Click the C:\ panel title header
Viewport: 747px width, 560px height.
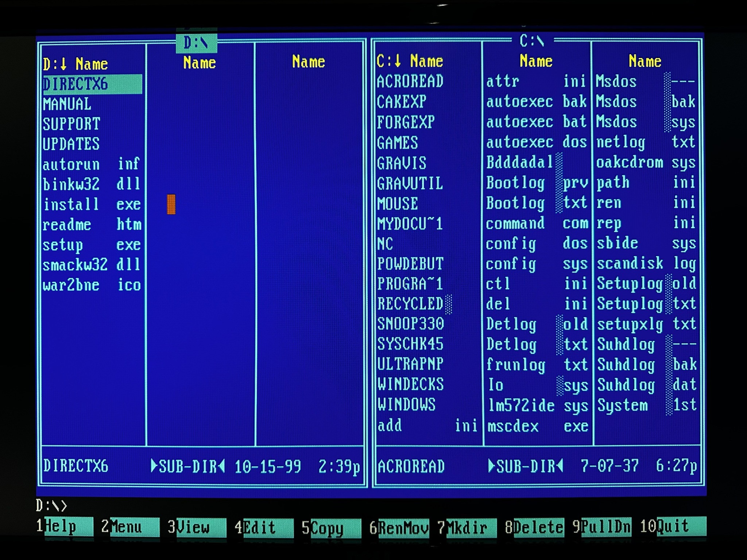[532, 40]
